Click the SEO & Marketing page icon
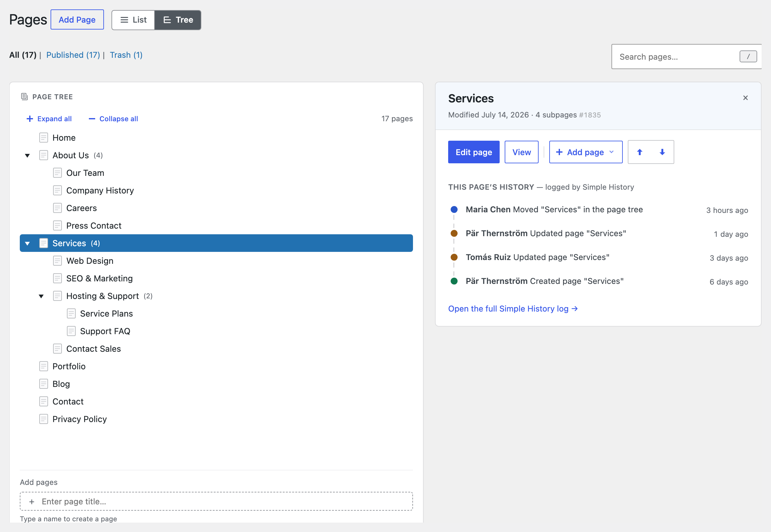The height and width of the screenshot is (532, 771). (x=57, y=278)
